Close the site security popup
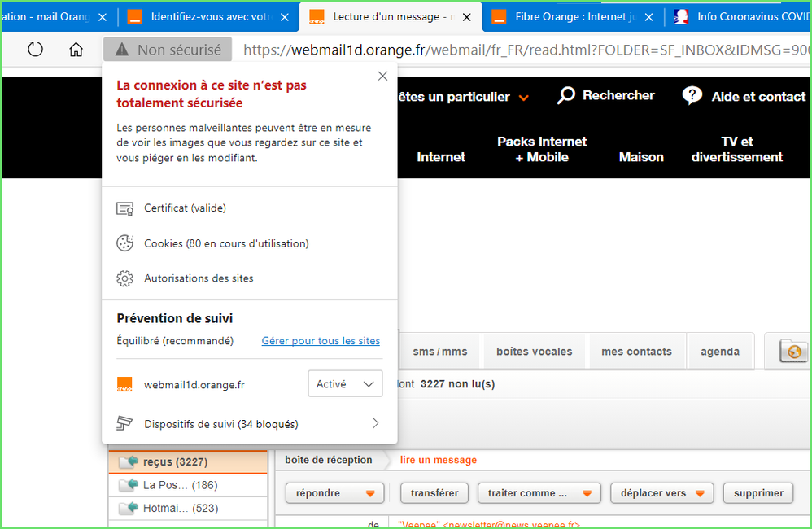The image size is (812, 529). [382, 76]
